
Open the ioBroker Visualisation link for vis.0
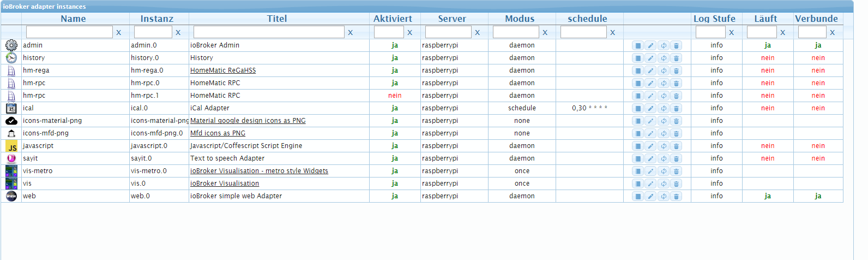click(x=225, y=184)
